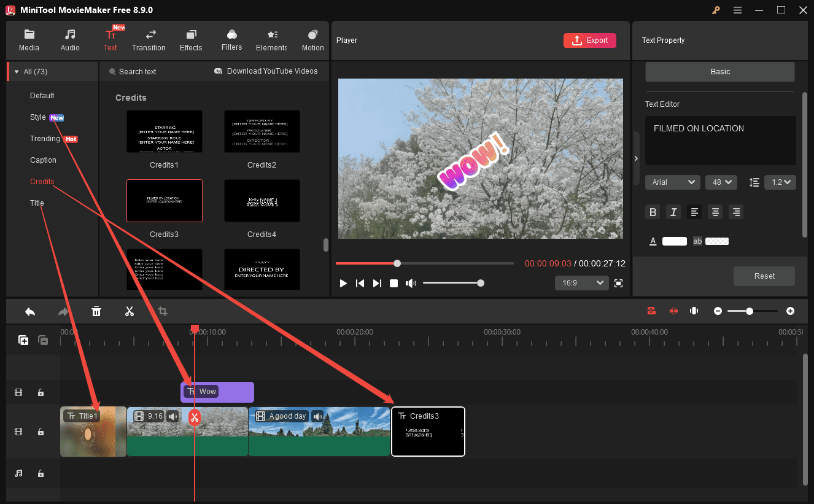Click the Export button

pyautogui.click(x=589, y=41)
